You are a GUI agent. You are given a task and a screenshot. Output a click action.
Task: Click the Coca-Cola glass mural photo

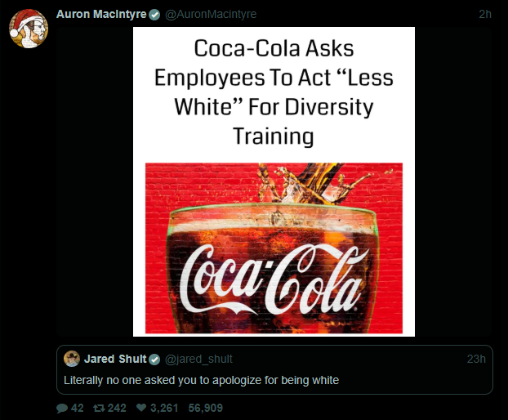click(x=274, y=248)
